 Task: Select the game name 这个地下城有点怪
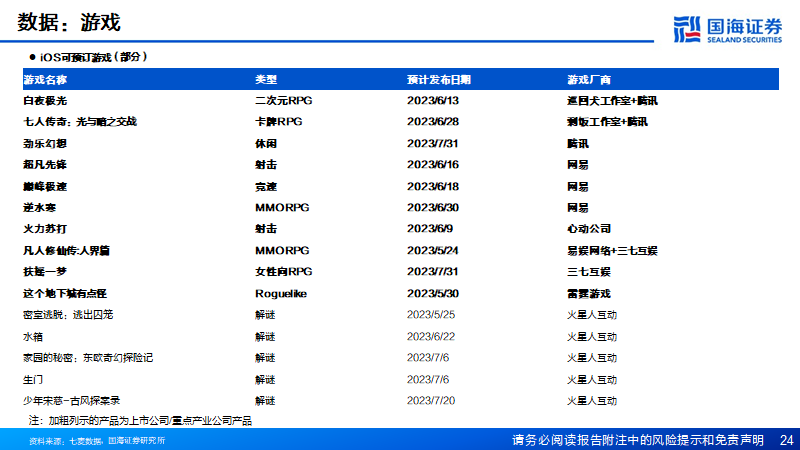coord(65,293)
